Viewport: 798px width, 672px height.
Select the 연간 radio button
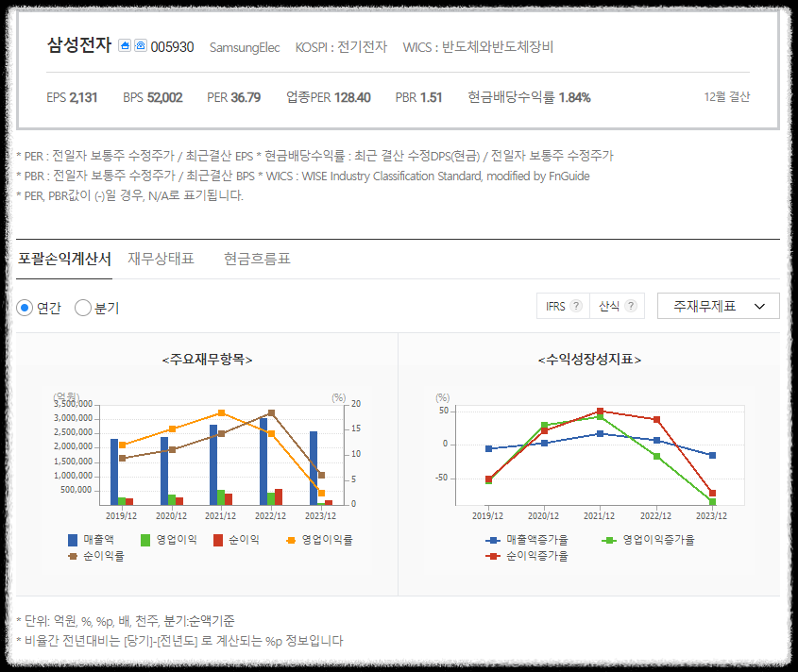pyautogui.click(x=25, y=308)
